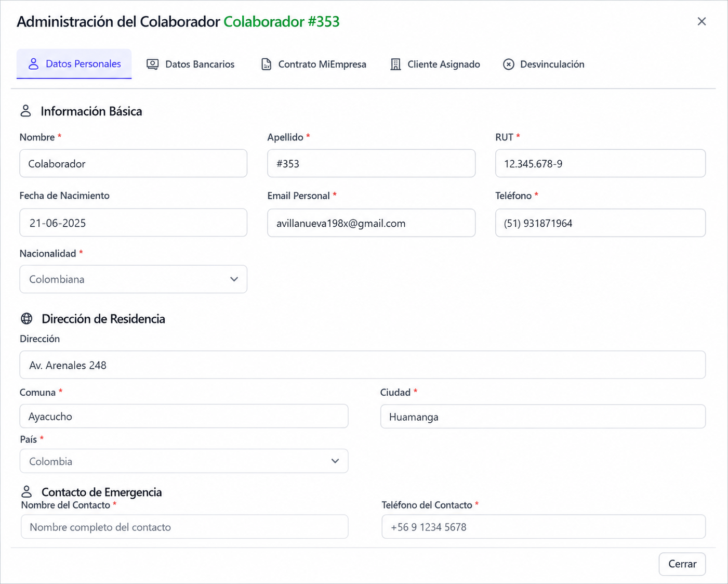The height and width of the screenshot is (584, 728).
Task: Close the dialog with the X icon
Action: pos(701,21)
